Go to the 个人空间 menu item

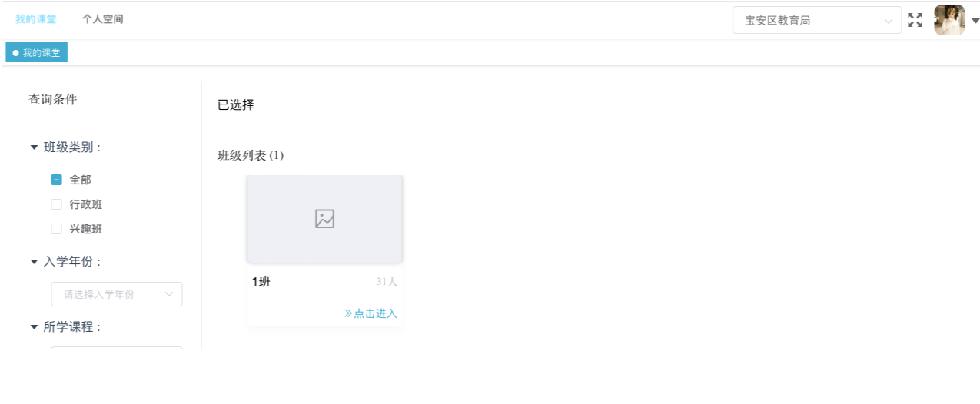click(103, 19)
